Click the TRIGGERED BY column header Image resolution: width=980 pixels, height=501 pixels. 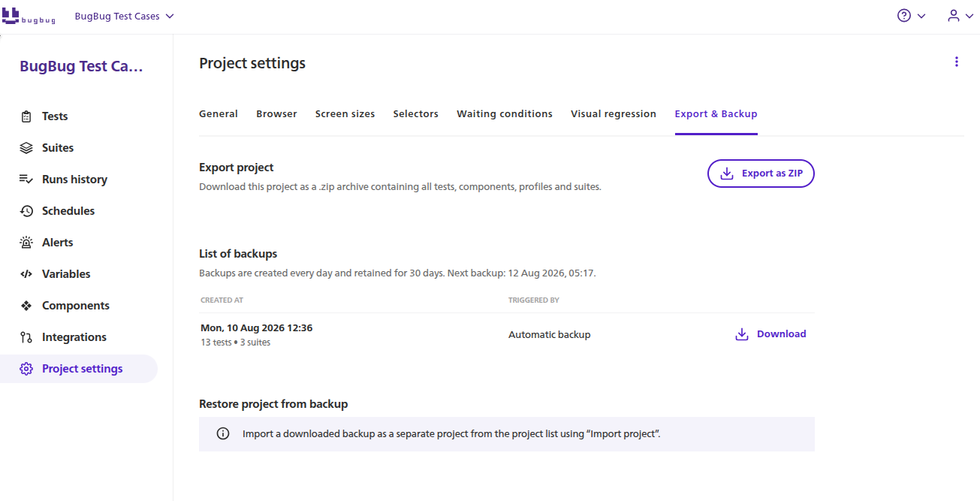(534, 300)
